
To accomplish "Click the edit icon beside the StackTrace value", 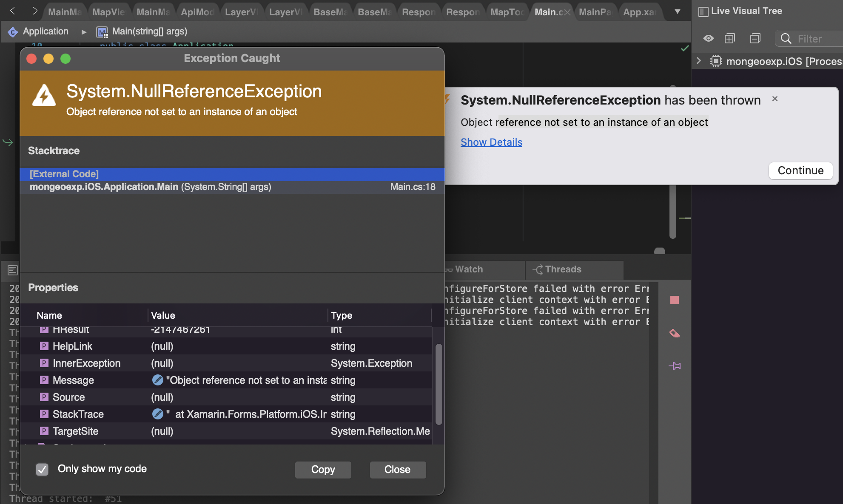I will [157, 413].
